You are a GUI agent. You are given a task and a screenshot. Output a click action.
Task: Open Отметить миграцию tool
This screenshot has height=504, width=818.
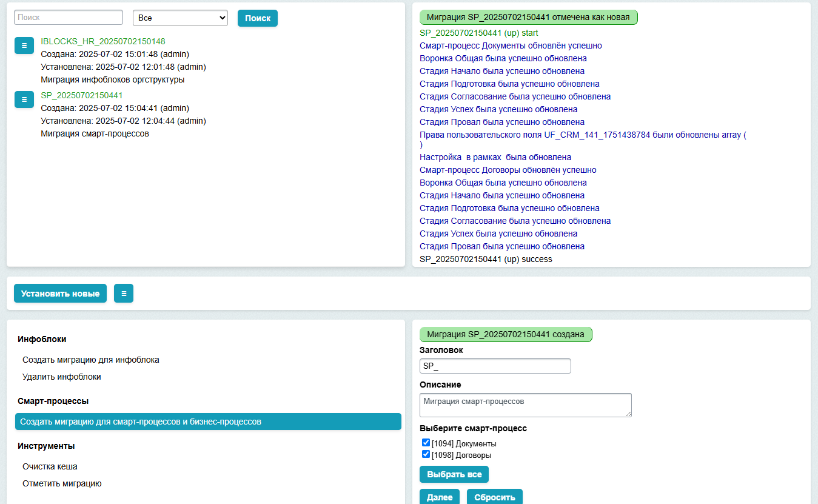62,483
